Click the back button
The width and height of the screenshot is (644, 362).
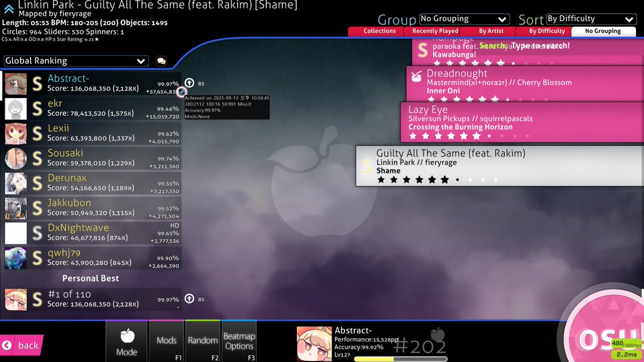click(x=21, y=345)
